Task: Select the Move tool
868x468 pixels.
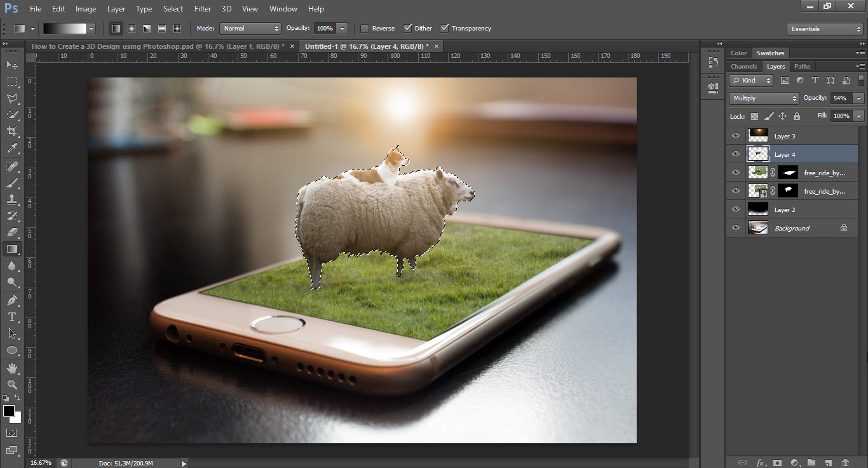Action: 12,65
